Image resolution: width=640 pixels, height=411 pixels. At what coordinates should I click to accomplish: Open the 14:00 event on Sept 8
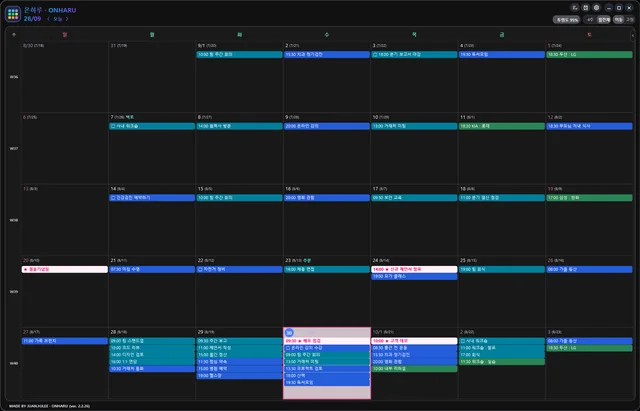(240, 127)
